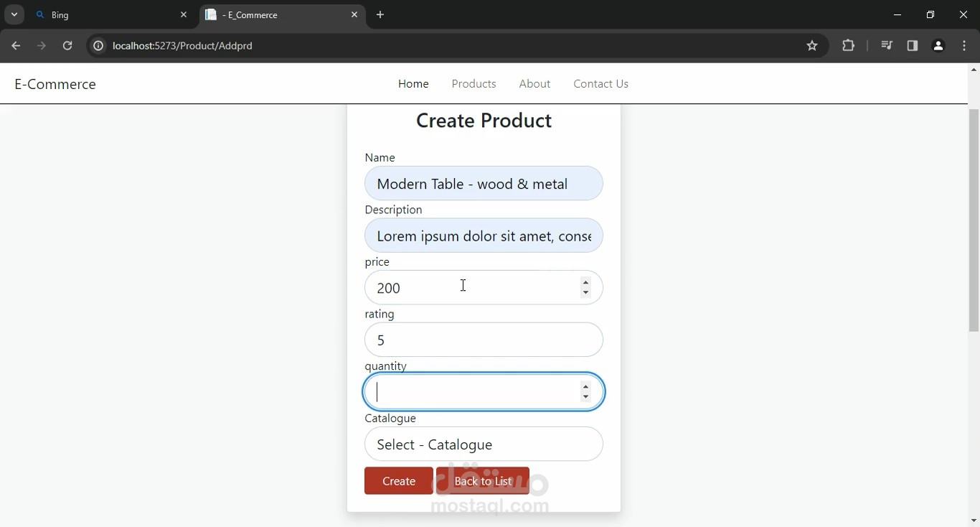Viewport: 980px width, 527px height.
Task: Decrease quantity with down stepper arrow
Action: point(586,397)
